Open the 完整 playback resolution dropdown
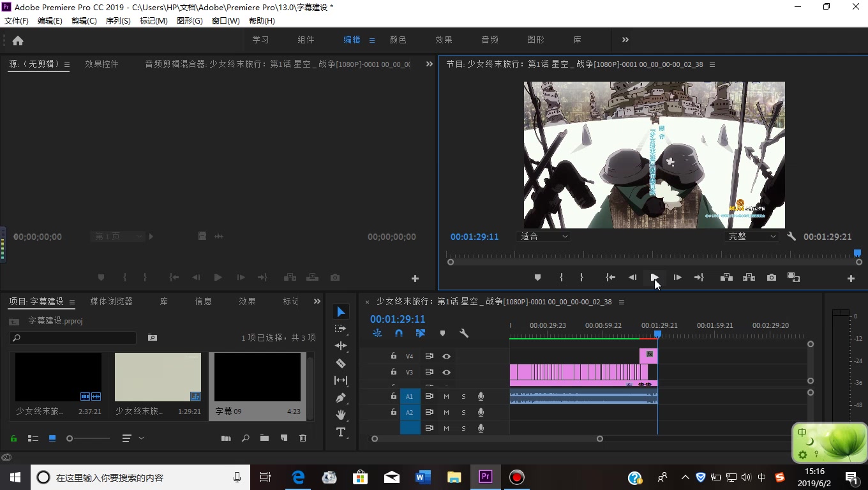Viewport: 868px width, 490px height. click(751, 237)
